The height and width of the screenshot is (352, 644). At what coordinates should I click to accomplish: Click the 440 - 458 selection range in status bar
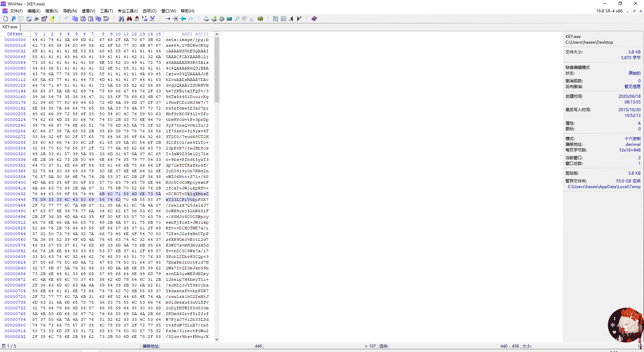pyautogui.click(x=509, y=346)
